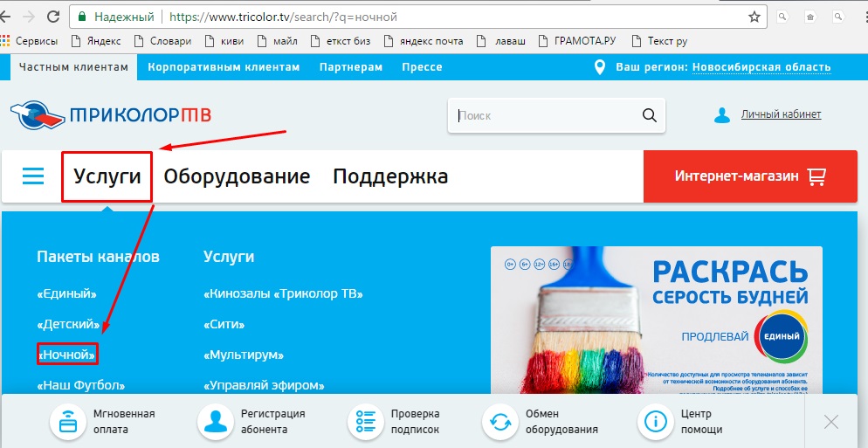Expand the Поддержка menu
Screen dimensions: 868x448
[x=390, y=176]
